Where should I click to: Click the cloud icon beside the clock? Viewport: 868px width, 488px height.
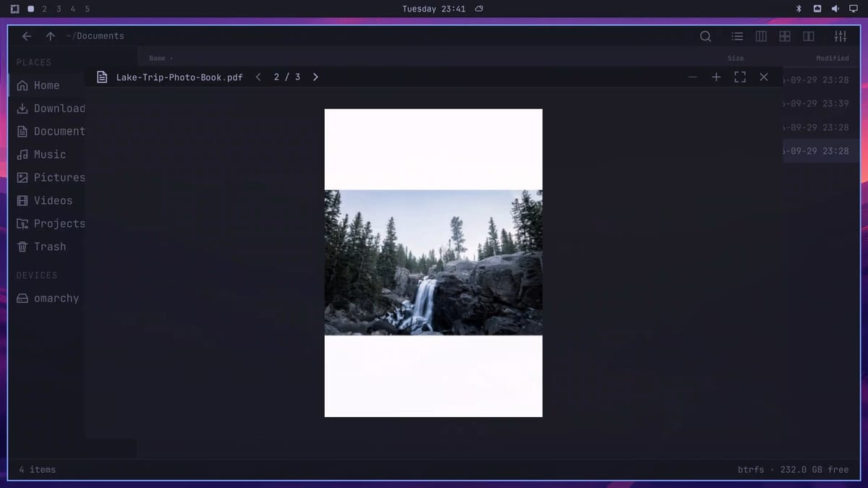coord(479,9)
